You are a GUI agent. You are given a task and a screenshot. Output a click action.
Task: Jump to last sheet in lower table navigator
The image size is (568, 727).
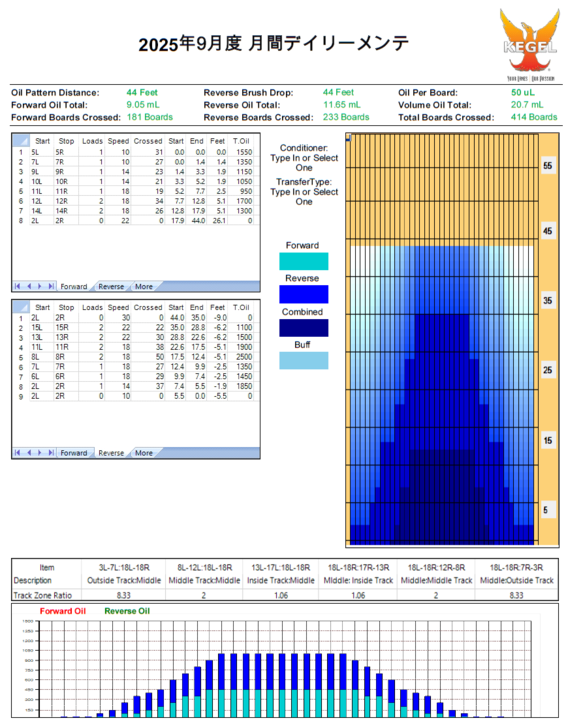51,453
